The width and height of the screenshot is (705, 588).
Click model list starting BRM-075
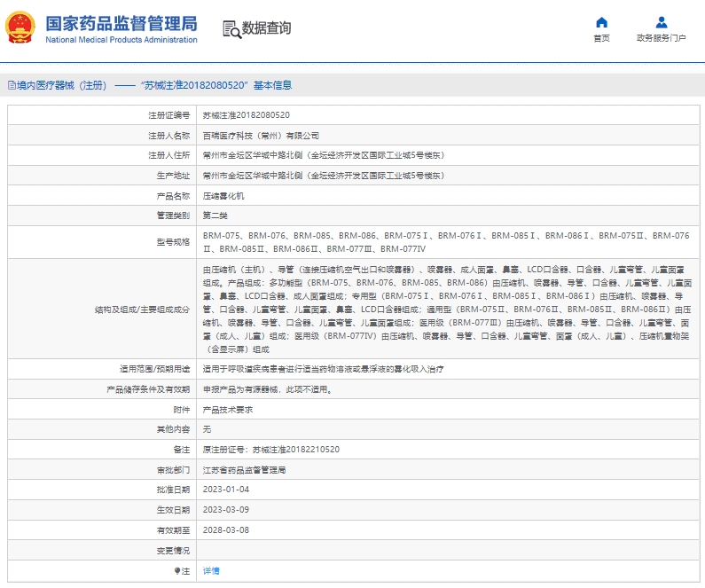(446, 242)
